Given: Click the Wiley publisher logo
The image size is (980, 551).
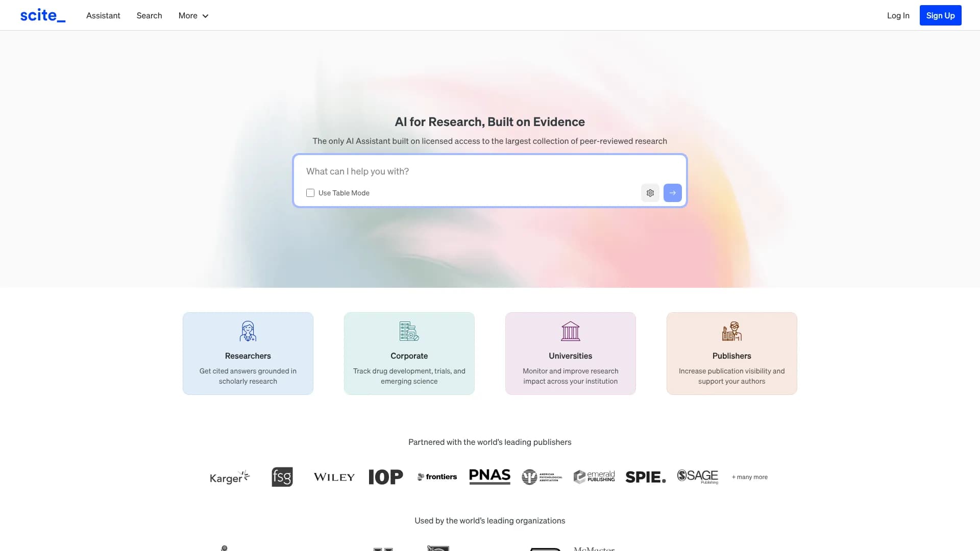Looking at the screenshot, I should (x=334, y=477).
